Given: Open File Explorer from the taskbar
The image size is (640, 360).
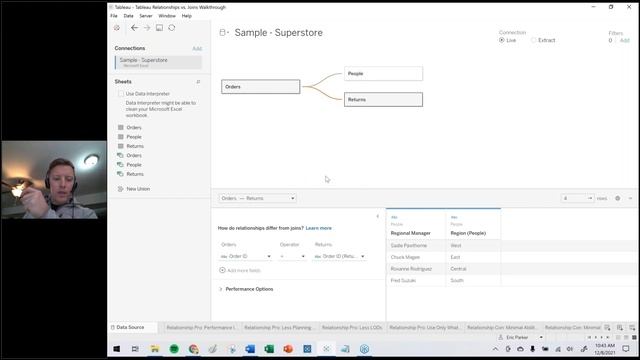Looking at the screenshot, I should (x=155, y=349).
